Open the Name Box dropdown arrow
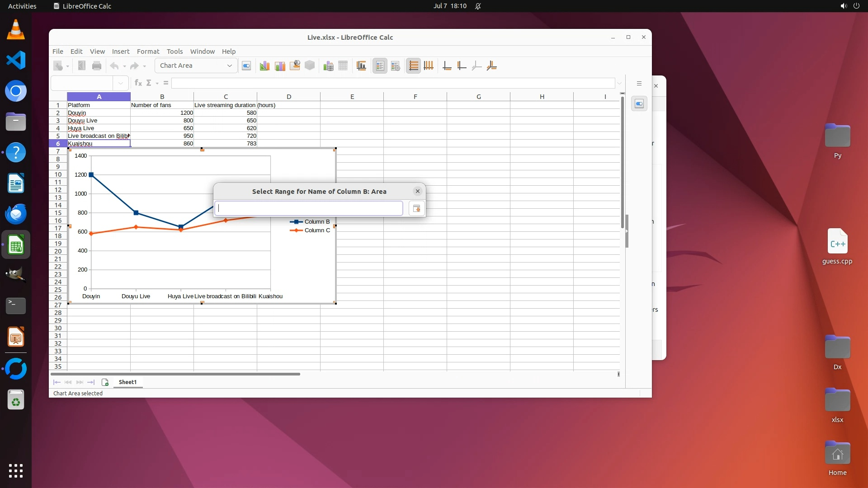Image resolution: width=868 pixels, height=488 pixels. coord(121,83)
